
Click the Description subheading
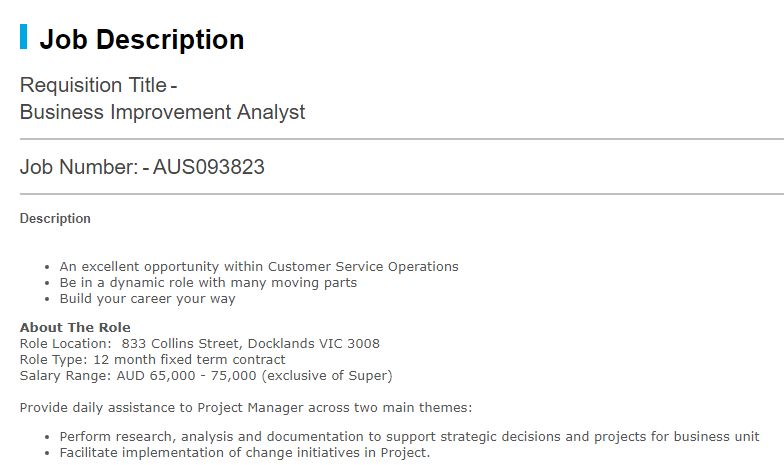tap(55, 218)
